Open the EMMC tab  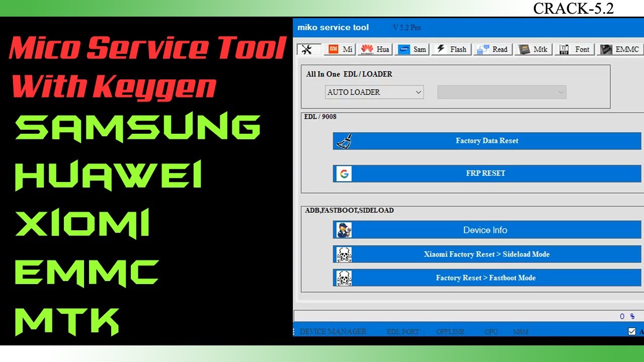coord(620,49)
